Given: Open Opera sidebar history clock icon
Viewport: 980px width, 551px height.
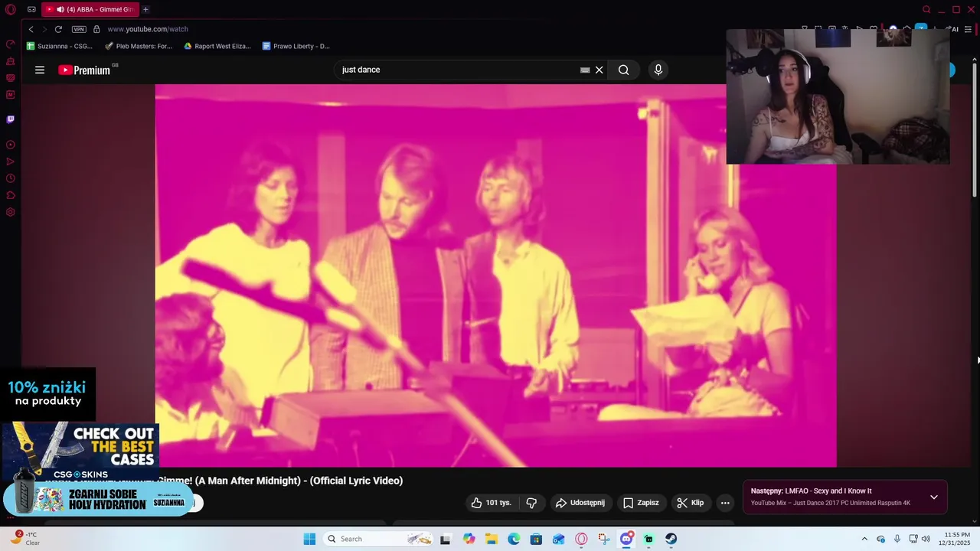Looking at the screenshot, I should point(11,178).
